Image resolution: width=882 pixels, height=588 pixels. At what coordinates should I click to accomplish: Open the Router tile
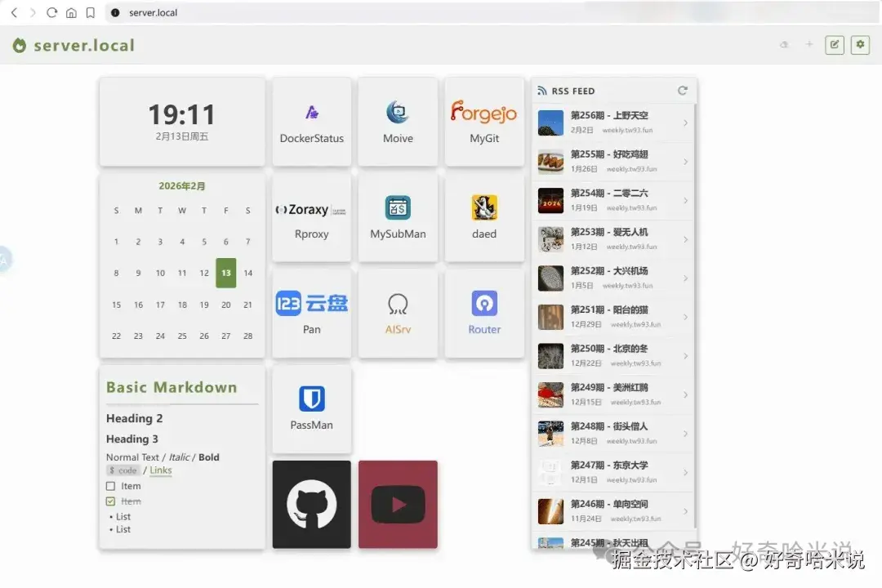click(484, 313)
